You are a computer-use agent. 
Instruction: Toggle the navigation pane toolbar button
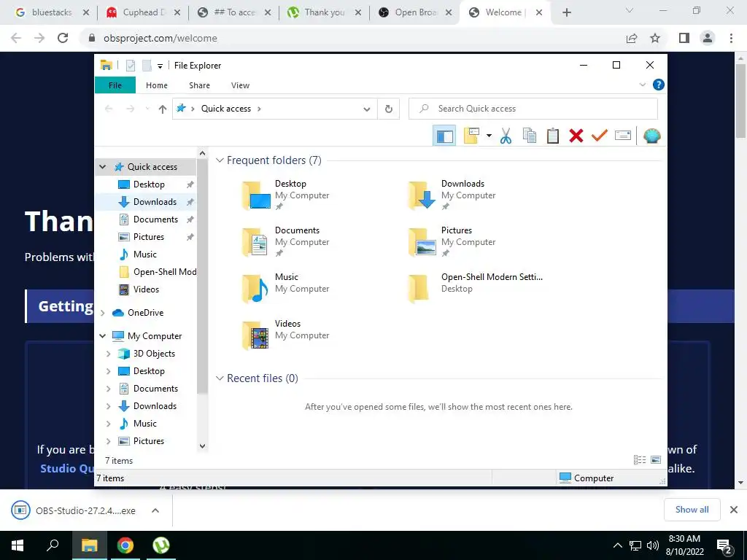(x=444, y=136)
